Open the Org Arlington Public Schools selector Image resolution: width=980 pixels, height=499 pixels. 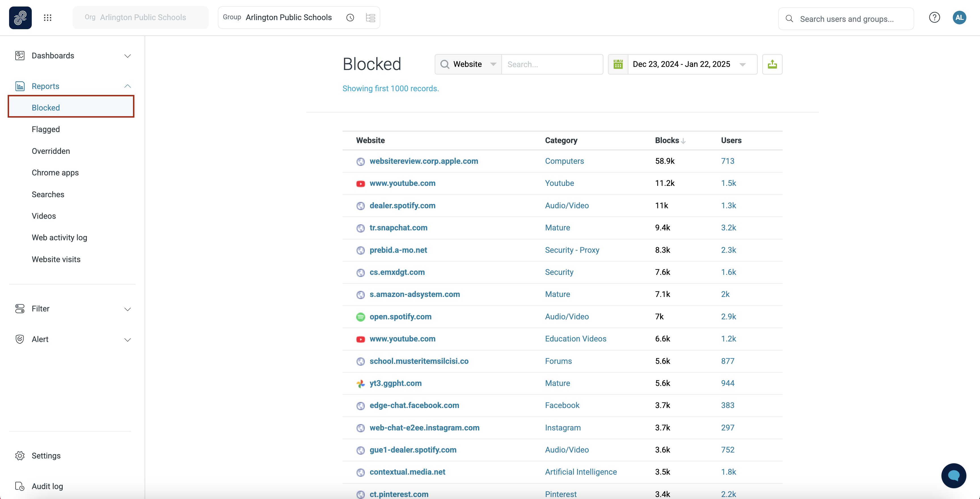(141, 18)
